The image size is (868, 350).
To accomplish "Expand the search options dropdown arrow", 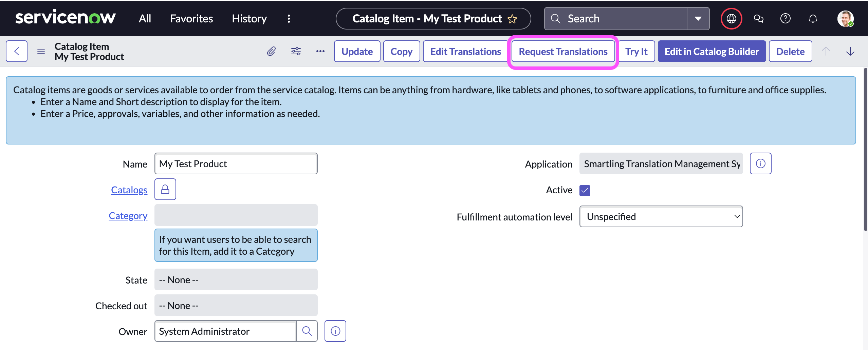I will (698, 19).
